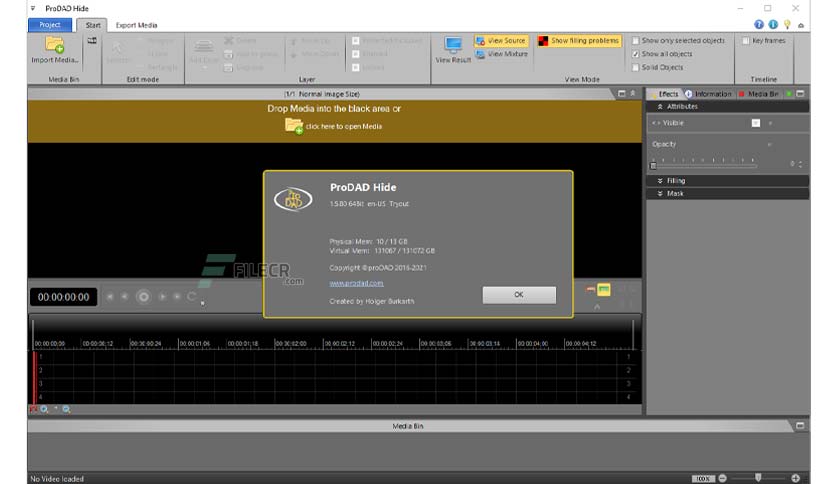
Task: Switch to the Media Bin panel tab
Action: pyautogui.click(x=759, y=94)
